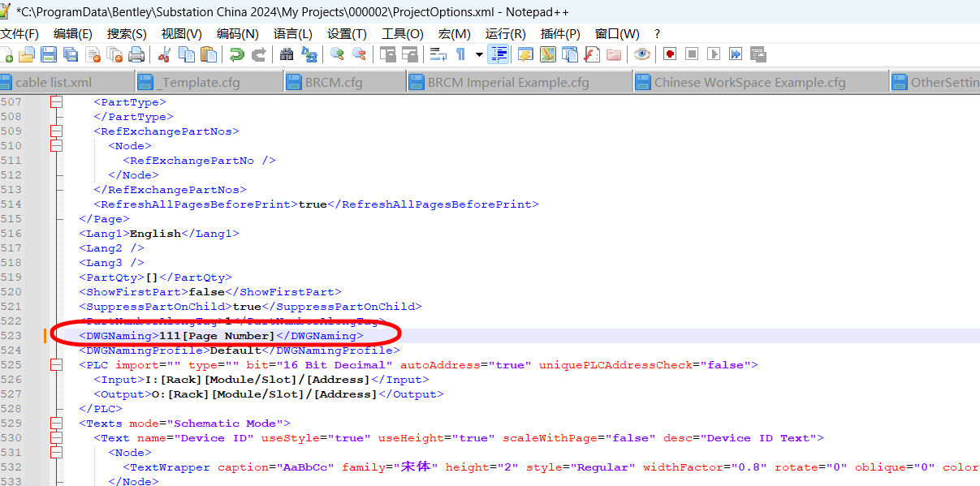Save the current file with the Save icon
The image size is (980, 486).
(x=49, y=54)
